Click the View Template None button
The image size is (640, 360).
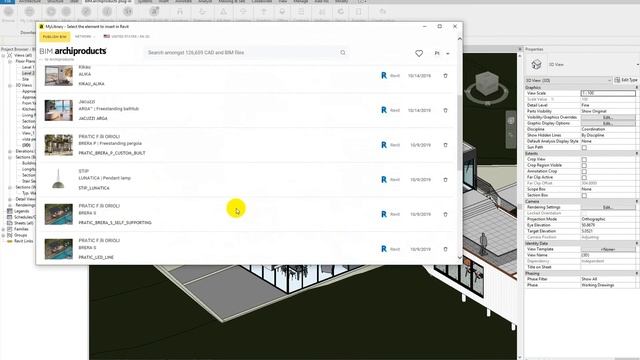click(608, 249)
